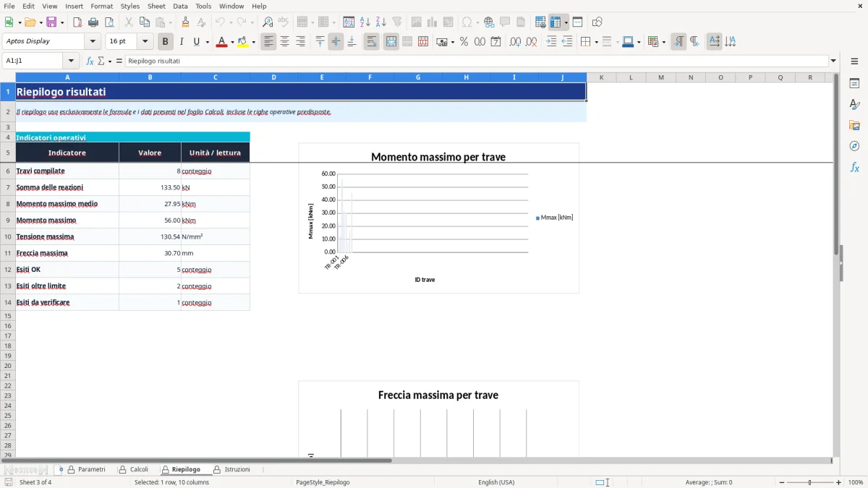Viewport: 868px width, 488px height.
Task: Click Sort Descending icon
Action: [x=381, y=22]
